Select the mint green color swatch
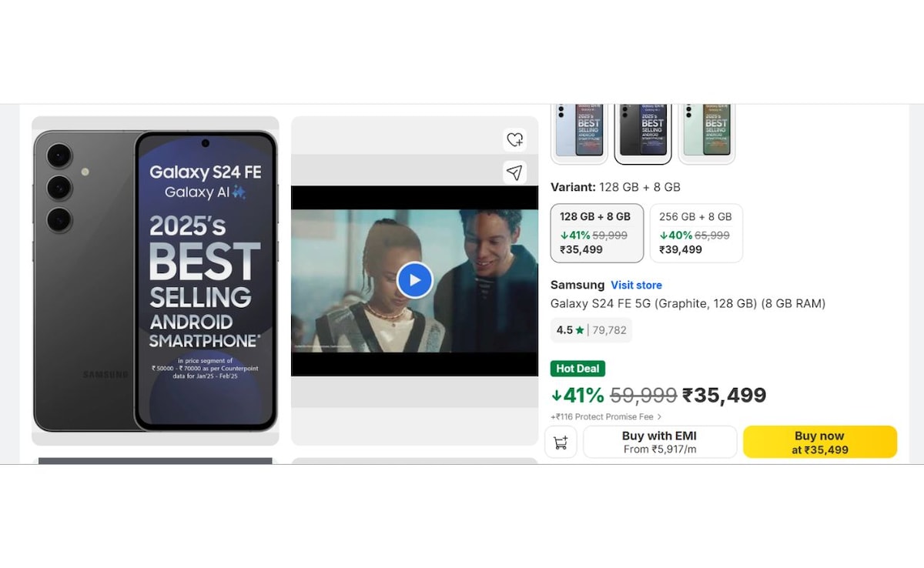The width and height of the screenshot is (924, 568). [x=707, y=132]
